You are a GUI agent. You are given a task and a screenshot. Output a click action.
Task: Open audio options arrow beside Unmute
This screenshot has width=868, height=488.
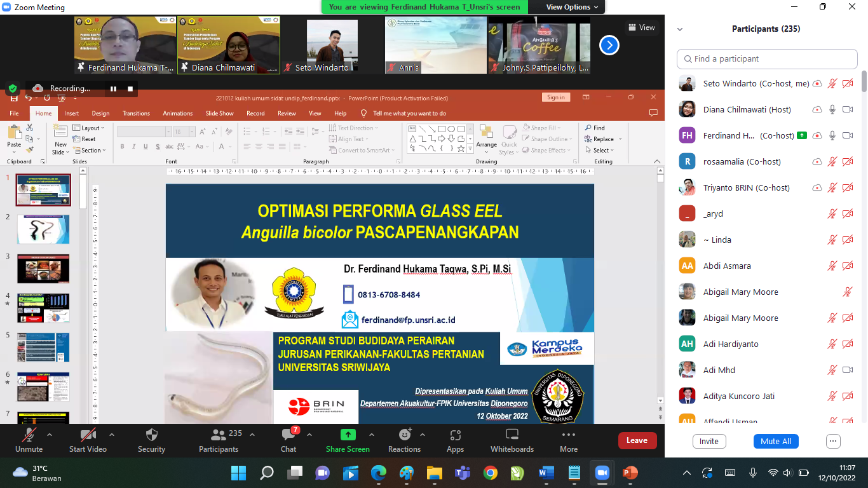(50, 435)
